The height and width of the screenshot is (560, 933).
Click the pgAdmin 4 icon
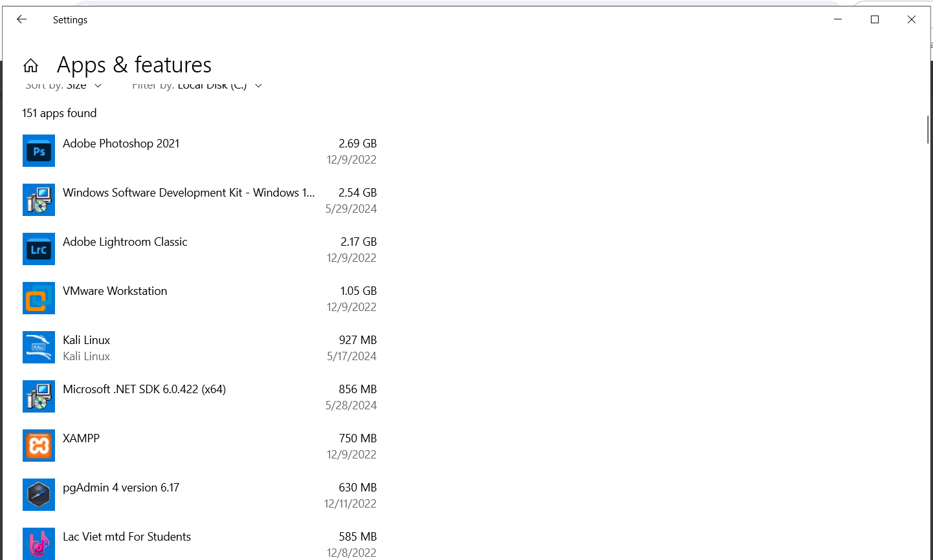coord(39,495)
